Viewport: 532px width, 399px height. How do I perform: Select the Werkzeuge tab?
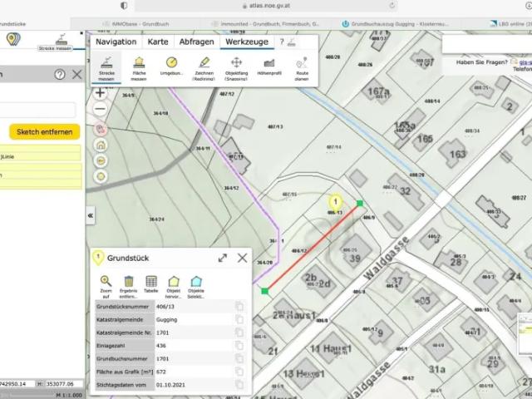click(247, 42)
